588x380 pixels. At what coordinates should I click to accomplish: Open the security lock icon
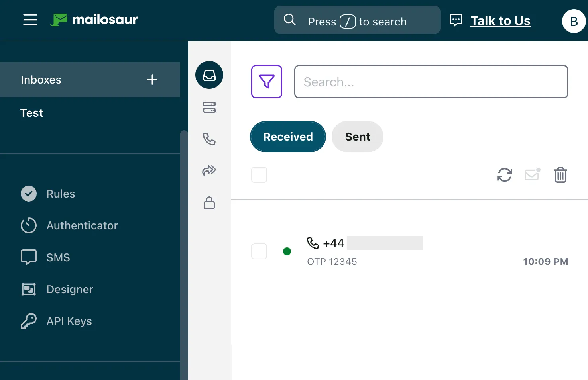pos(209,203)
